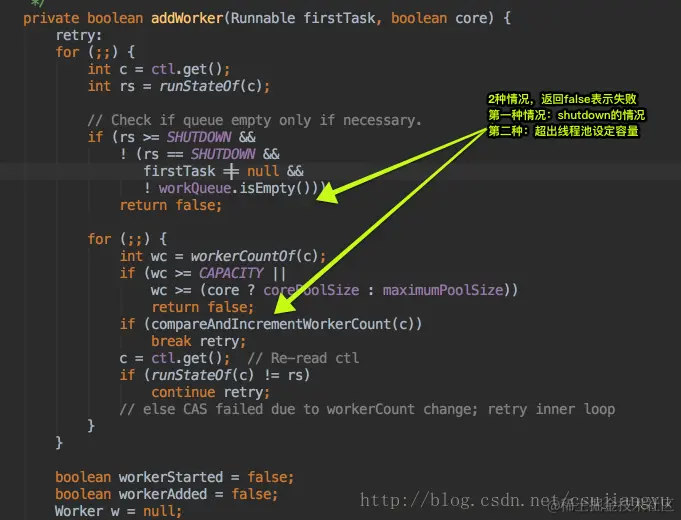
Task: Click 'workerCountOf(c)' call
Action: 255,256
